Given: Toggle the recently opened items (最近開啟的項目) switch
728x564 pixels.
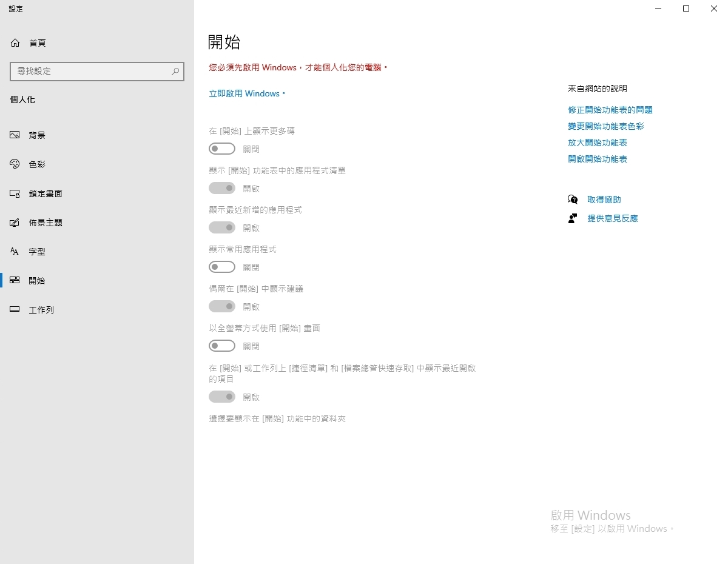Looking at the screenshot, I should pos(222,397).
